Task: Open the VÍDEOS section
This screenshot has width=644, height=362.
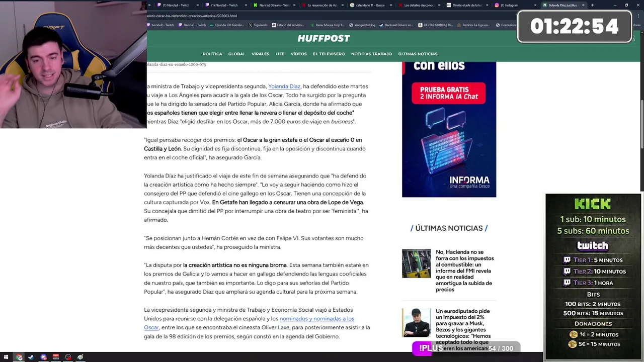Action: [x=298, y=54]
